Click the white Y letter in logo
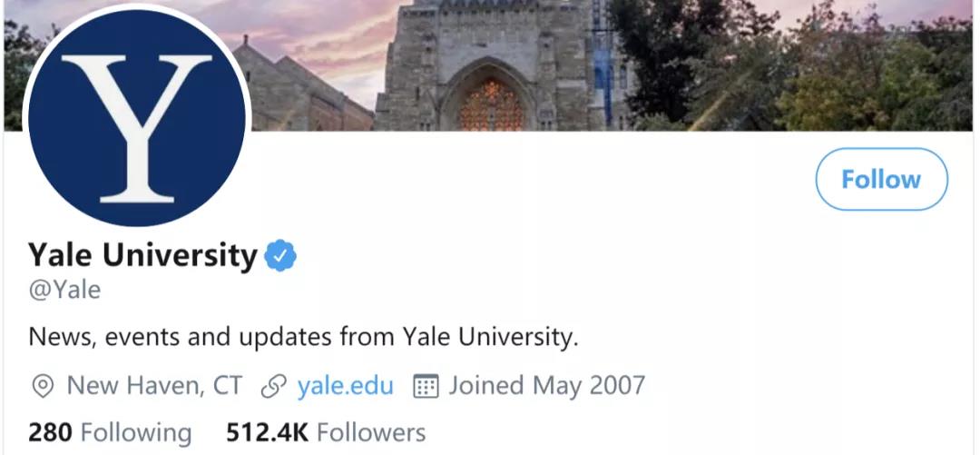 (137, 127)
